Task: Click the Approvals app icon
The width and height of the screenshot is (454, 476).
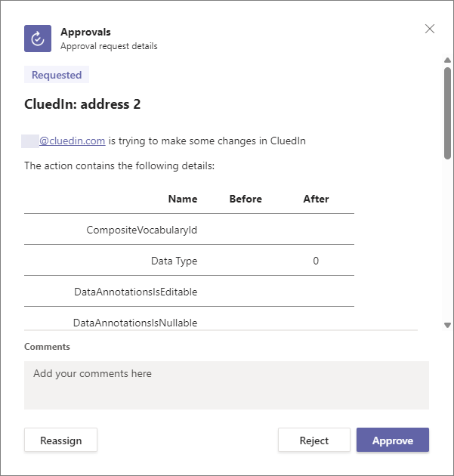Action: click(x=38, y=39)
